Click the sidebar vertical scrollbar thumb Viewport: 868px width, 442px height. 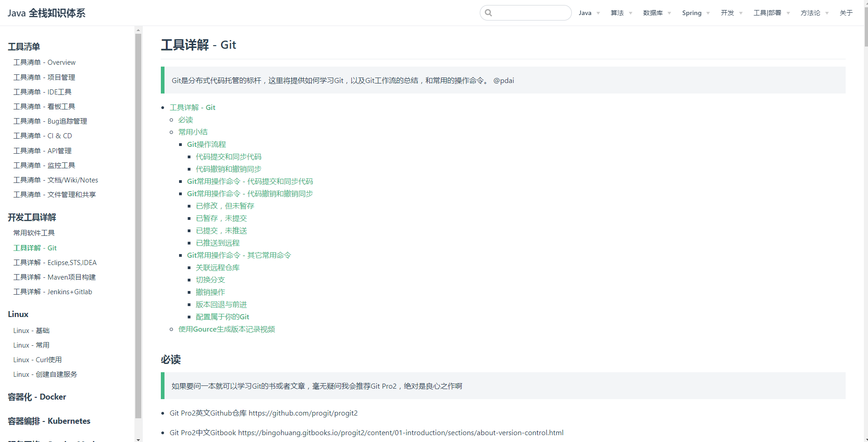click(138, 226)
